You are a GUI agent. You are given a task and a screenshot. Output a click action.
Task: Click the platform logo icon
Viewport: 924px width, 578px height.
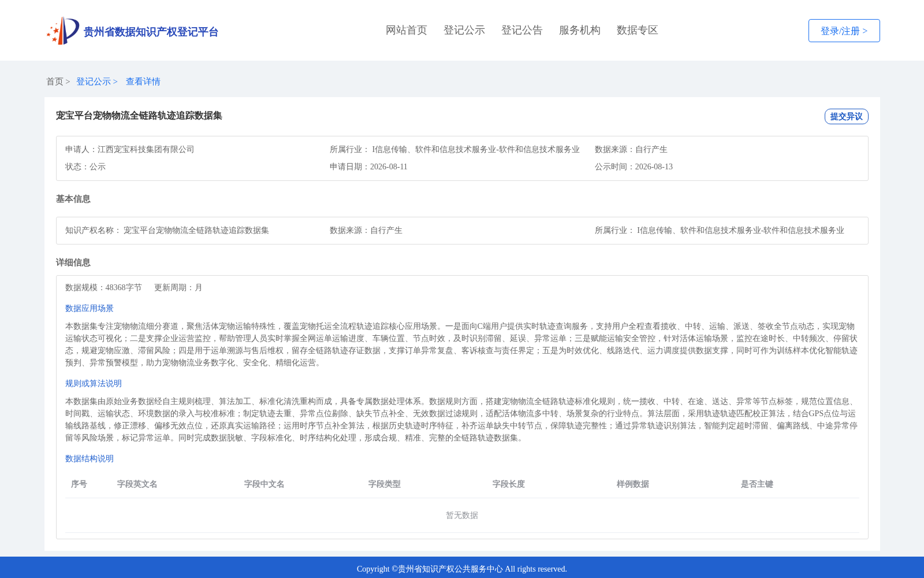coord(63,31)
